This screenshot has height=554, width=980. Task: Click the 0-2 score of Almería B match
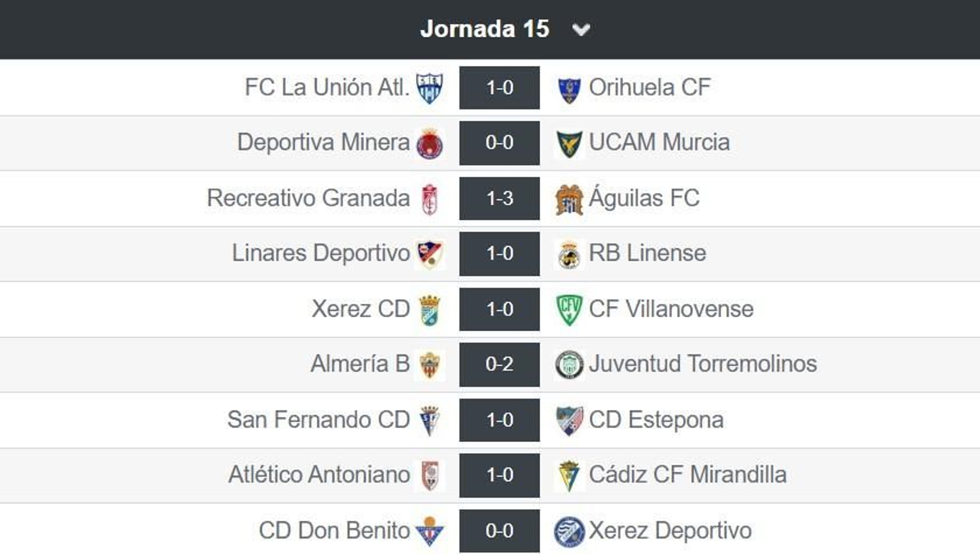click(499, 364)
